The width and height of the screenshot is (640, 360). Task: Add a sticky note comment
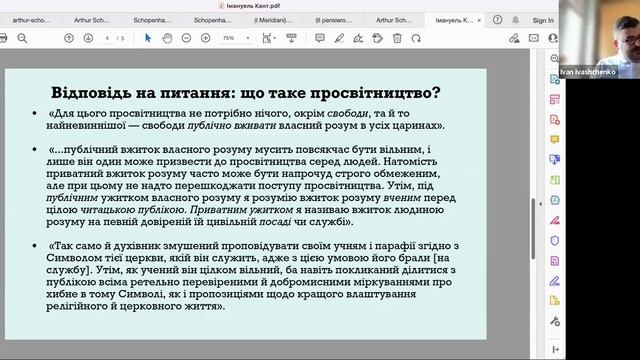pos(320,38)
